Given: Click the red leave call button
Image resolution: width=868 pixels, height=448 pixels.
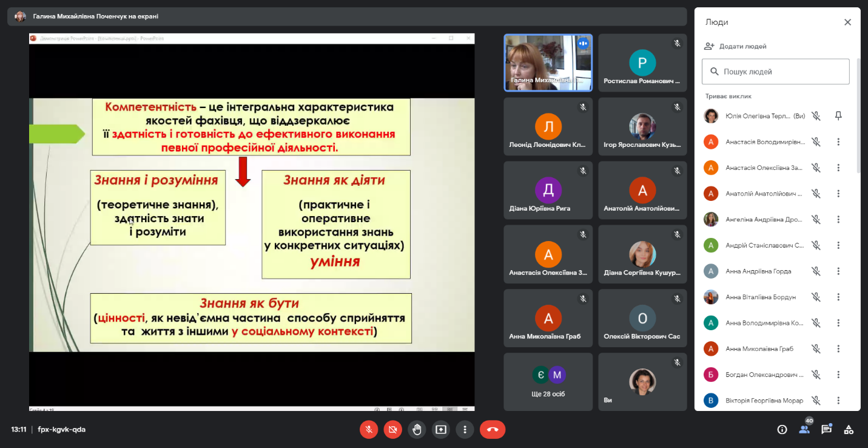Looking at the screenshot, I should pyautogui.click(x=492, y=430).
